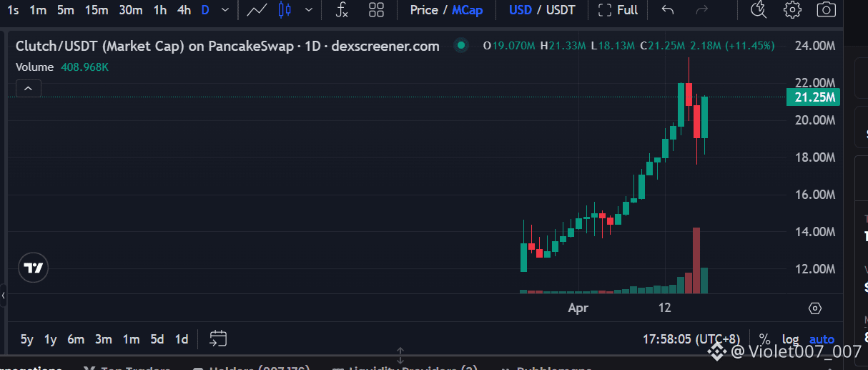Toggle log scale mode
The image size is (868, 370).
click(791, 339)
